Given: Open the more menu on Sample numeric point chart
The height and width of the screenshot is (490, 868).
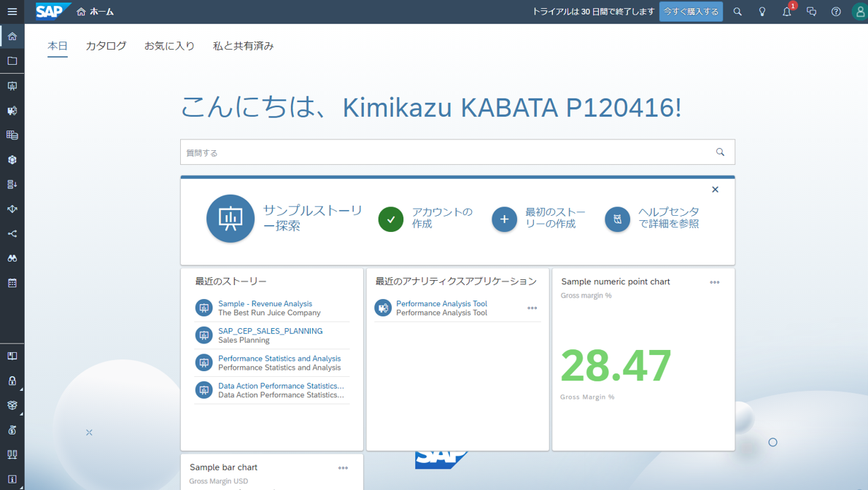Looking at the screenshot, I should click(x=715, y=281).
